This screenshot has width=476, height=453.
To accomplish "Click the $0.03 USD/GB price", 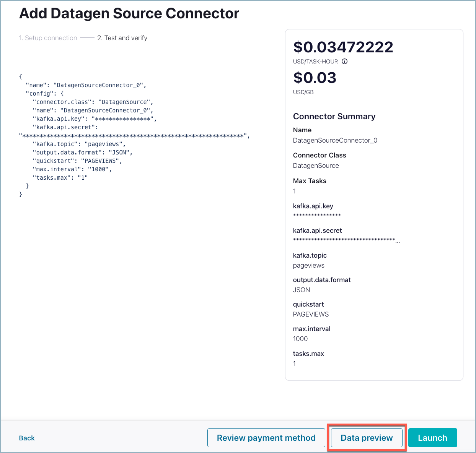I will click(x=315, y=78).
